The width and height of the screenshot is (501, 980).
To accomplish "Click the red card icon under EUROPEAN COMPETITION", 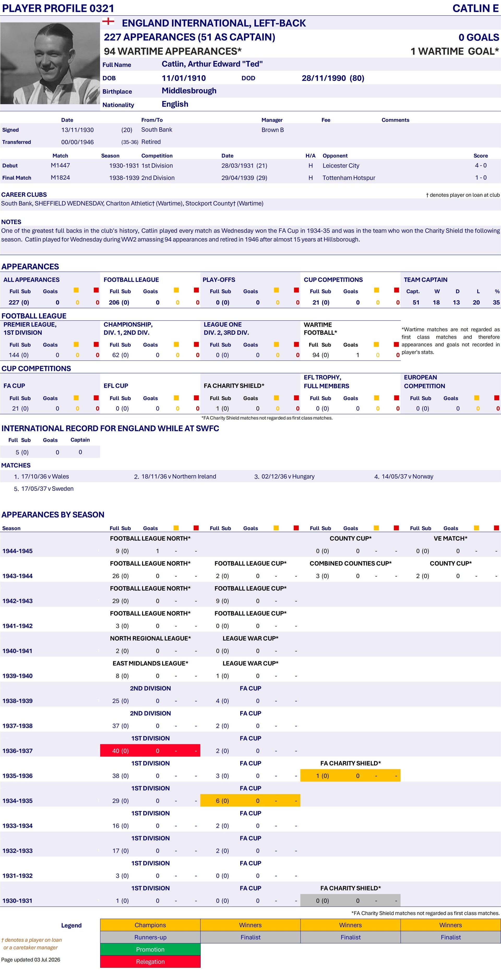I will pyautogui.click(x=497, y=397).
